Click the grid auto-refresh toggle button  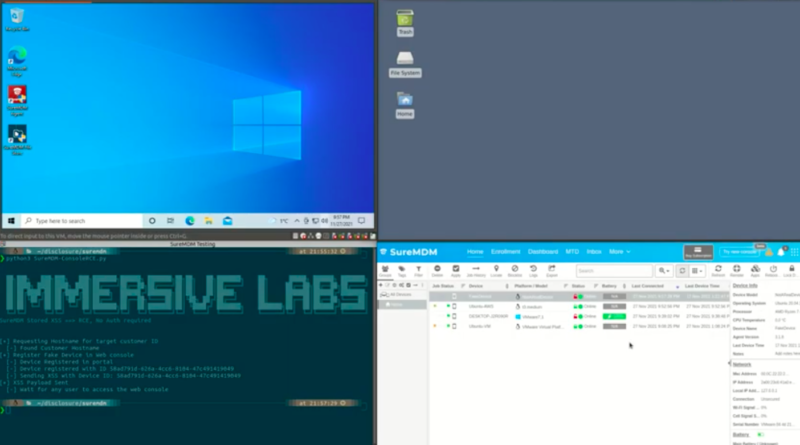[x=682, y=271]
